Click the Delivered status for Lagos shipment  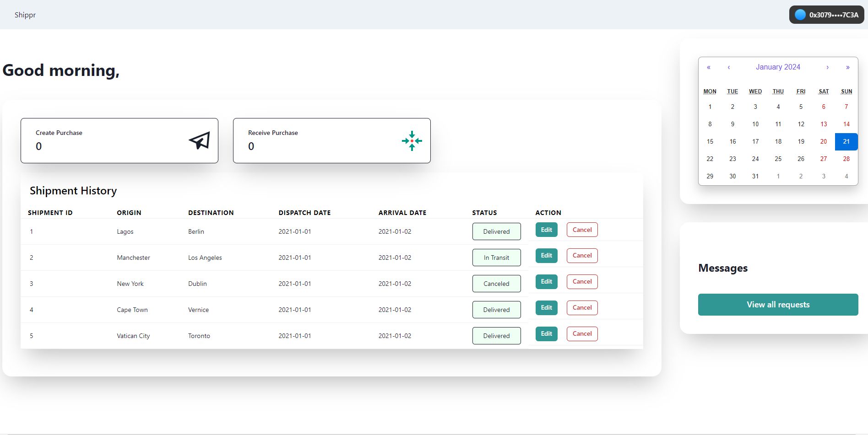pyautogui.click(x=496, y=231)
